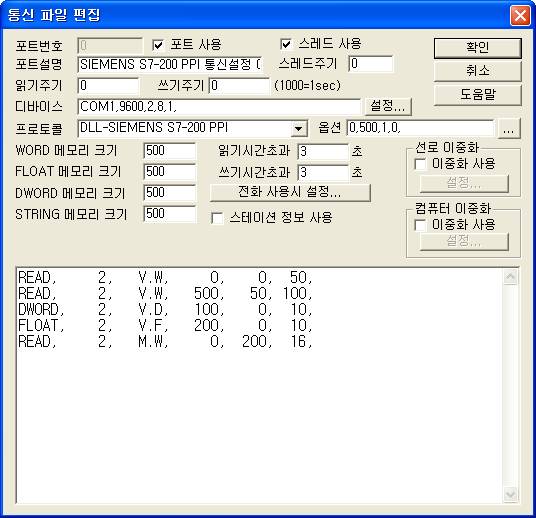The image size is (536, 518).
Task: Click the 스레드주기 input field
Action: pos(371,64)
